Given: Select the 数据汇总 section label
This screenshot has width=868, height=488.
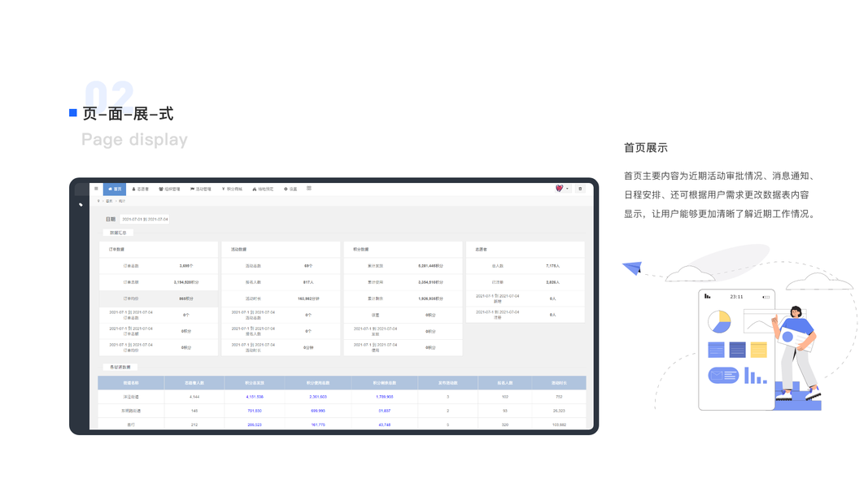Looking at the screenshot, I should click(118, 233).
